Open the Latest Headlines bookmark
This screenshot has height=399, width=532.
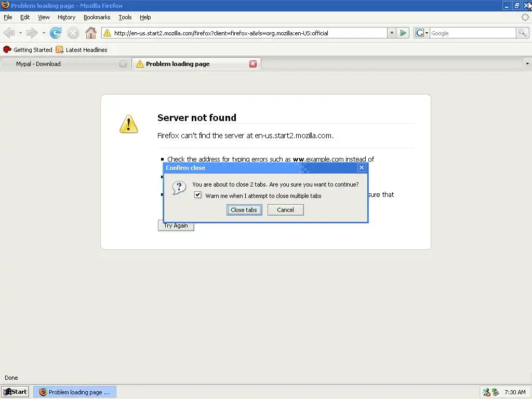click(82, 49)
